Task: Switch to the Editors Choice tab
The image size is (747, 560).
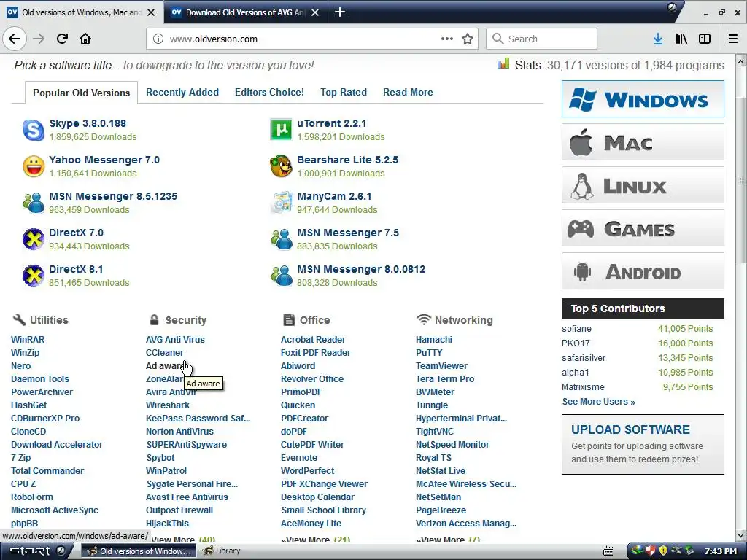Action: [x=269, y=93]
